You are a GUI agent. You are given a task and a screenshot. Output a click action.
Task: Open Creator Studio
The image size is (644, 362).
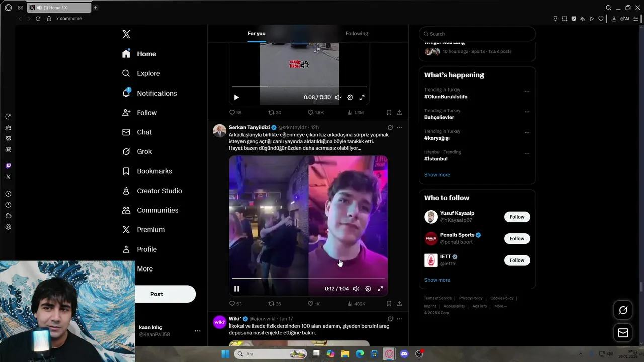click(152, 191)
